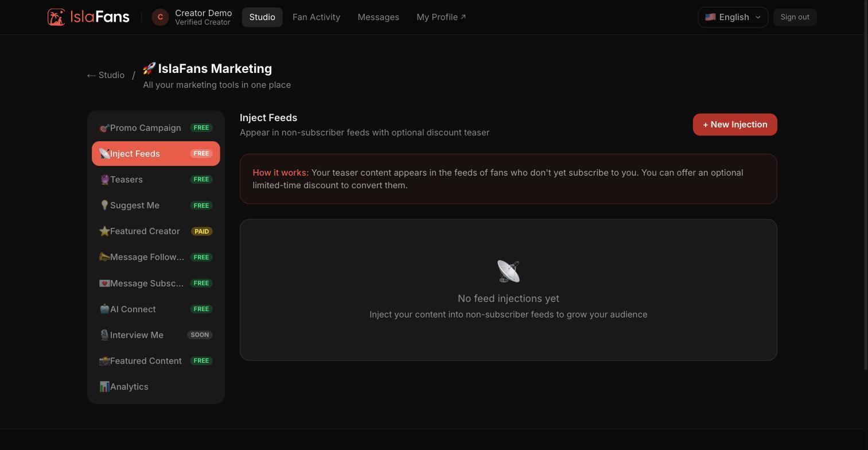The image size is (868, 450).
Task: Click the PAID badge on Featured Creator
Action: point(201,231)
